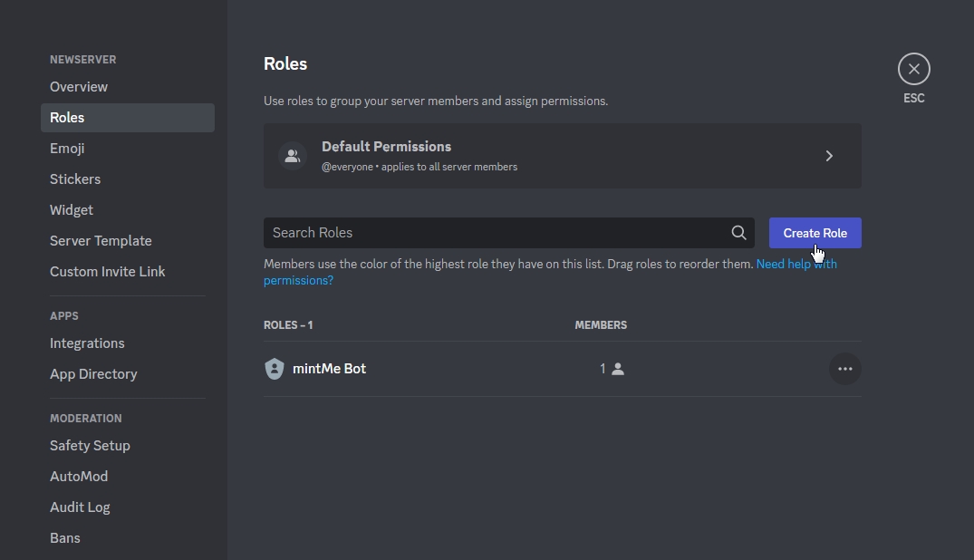Image resolution: width=974 pixels, height=560 pixels.
Task: Select Stickers in the sidebar
Action: click(x=75, y=179)
